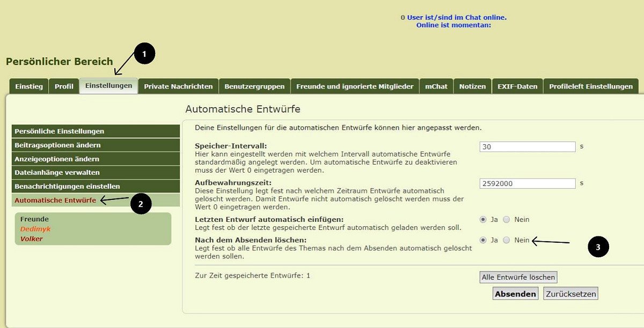Open the EXIF-Daten tab
The width and height of the screenshot is (644, 328).
tap(517, 86)
